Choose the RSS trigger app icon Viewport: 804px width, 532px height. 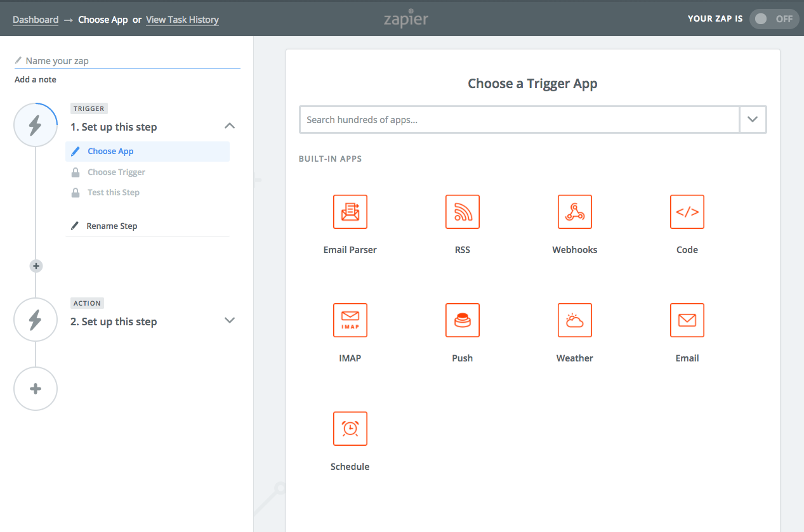click(462, 212)
